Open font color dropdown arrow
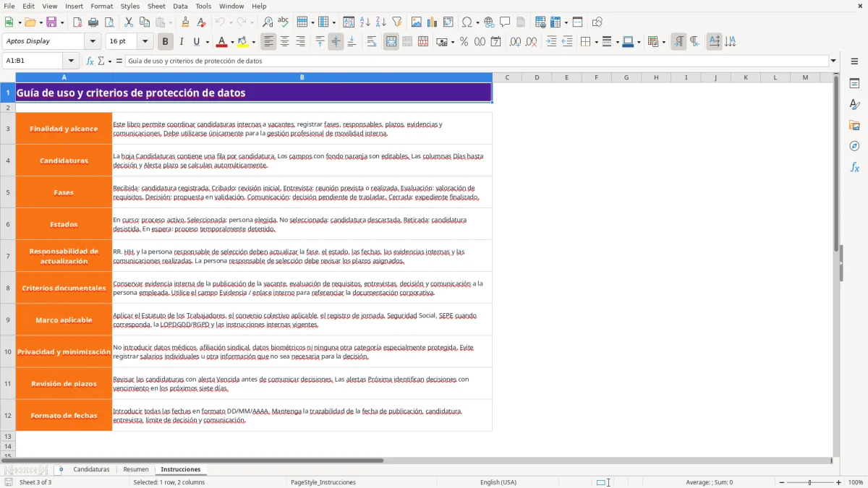Screen dimensions: 868x488 click(232, 42)
